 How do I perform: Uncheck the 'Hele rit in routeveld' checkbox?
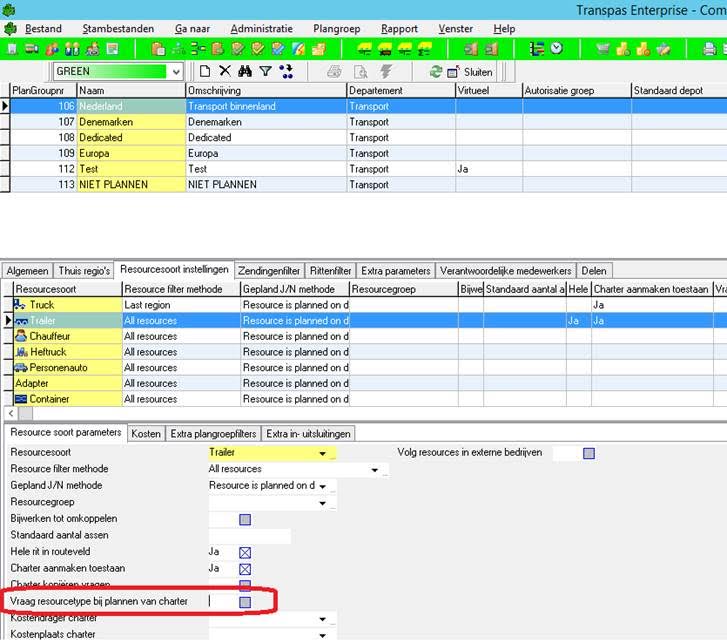(245, 552)
